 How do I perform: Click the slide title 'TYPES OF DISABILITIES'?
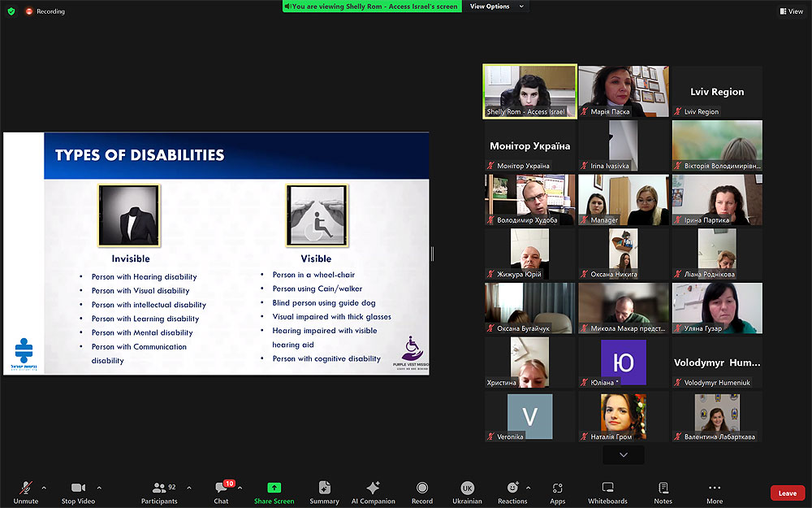pyautogui.click(x=140, y=155)
